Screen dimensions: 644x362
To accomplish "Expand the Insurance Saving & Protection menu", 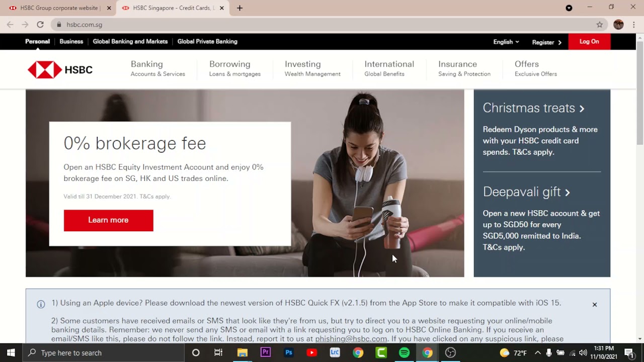I will (464, 68).
